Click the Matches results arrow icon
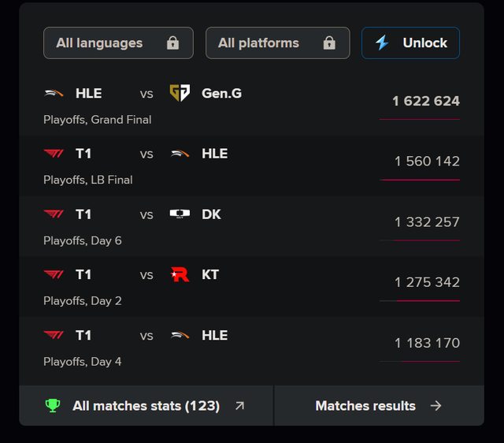Viewport: 504px width, 443px height. point(435,406)
